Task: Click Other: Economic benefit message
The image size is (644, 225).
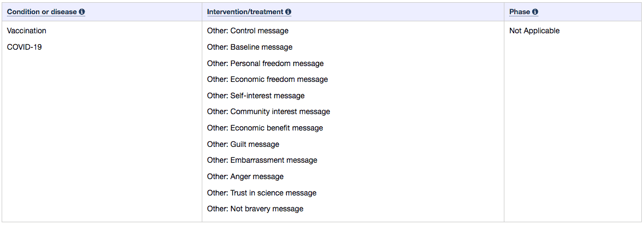Action: 265,128
